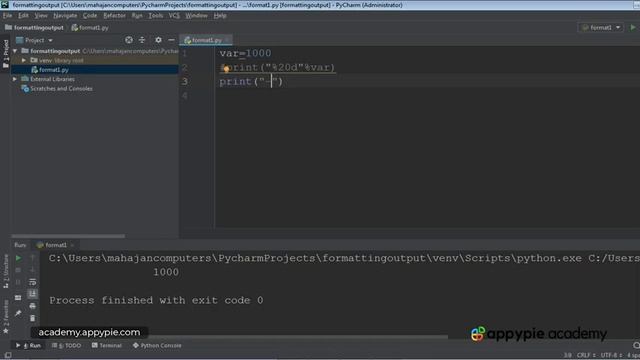Viewport: 640px width, 360px height.
Task: Click the restore layout icon in the Run panel
Action: point(18,298)
